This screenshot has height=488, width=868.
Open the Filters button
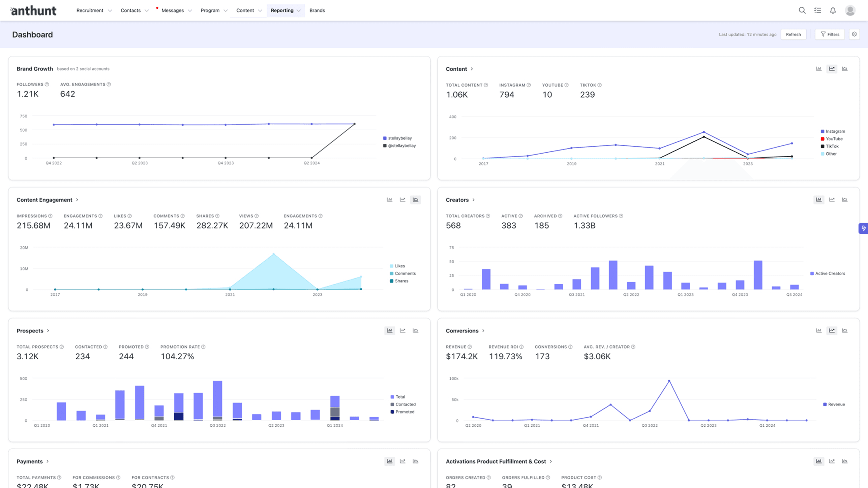click(x=830, y=34)
